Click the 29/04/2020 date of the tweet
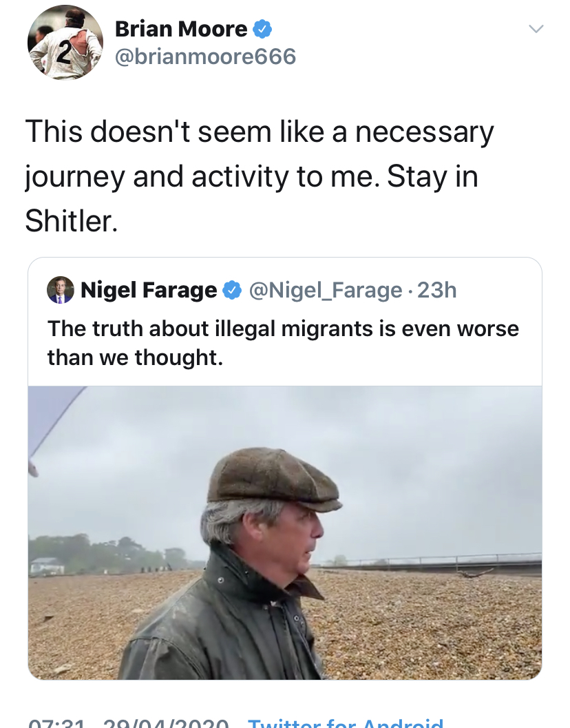The image size is (570, 728). click(x=165, y=723)
